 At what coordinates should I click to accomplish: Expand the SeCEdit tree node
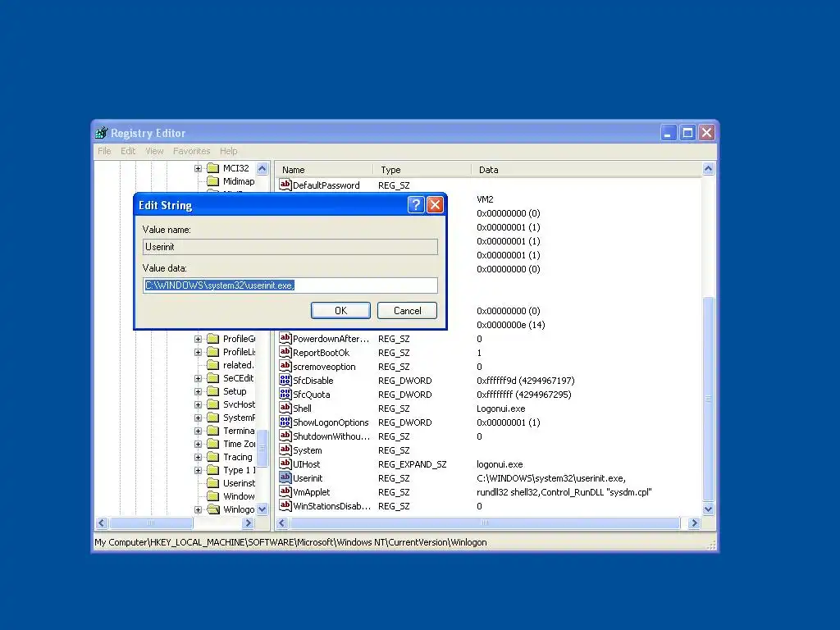198,378
